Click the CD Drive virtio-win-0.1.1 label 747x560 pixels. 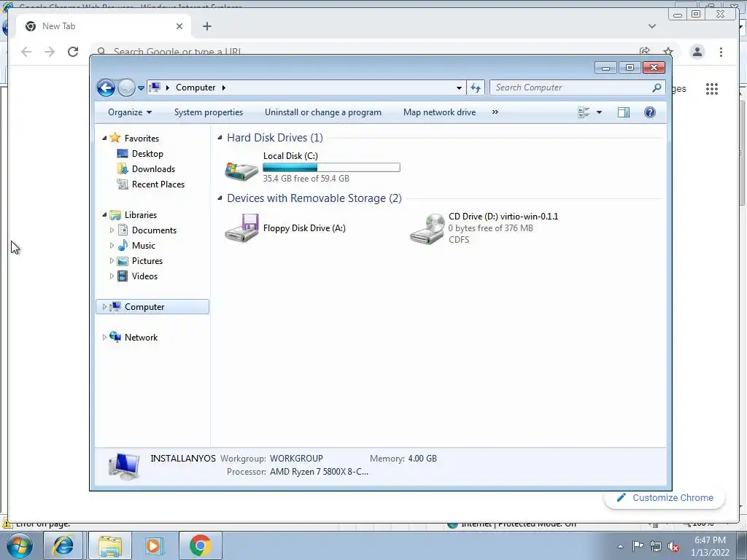tap(503, 217)
